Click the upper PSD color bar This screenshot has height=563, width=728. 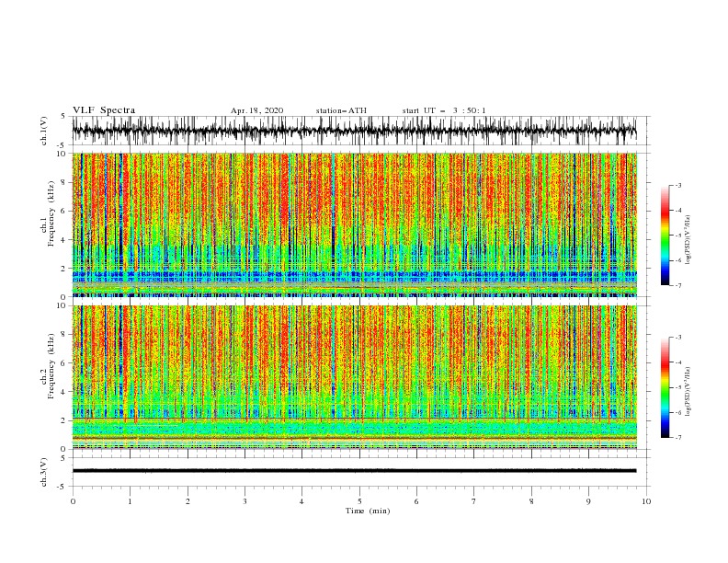[665, 235]
